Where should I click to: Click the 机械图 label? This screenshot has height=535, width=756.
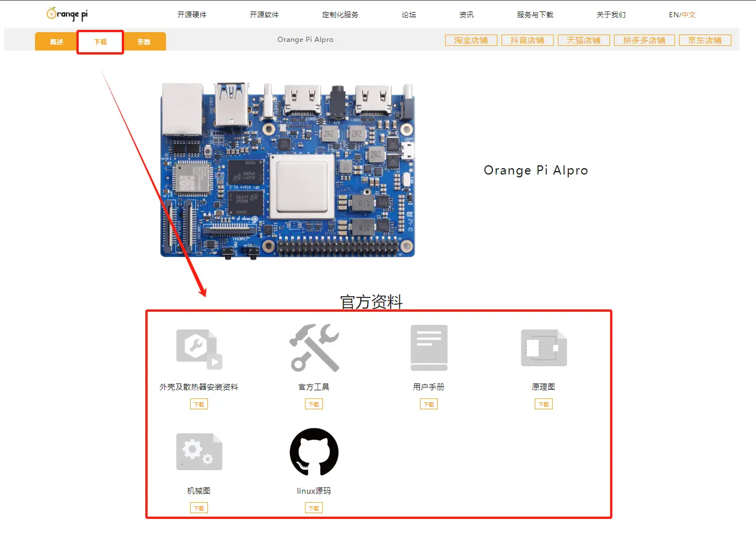[x=199, y=491]
